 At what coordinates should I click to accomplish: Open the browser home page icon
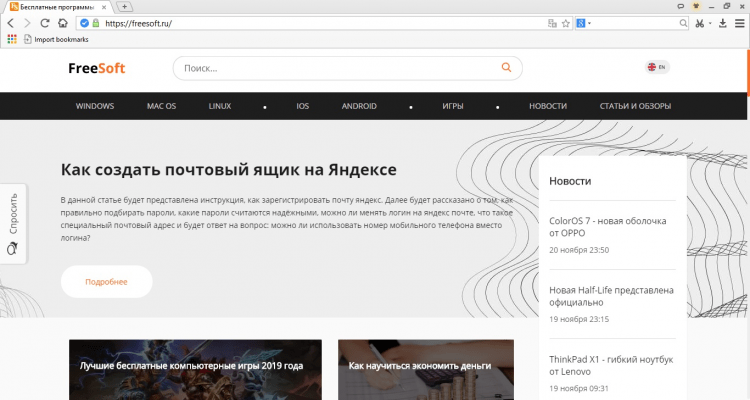click(x=63, y=23)
